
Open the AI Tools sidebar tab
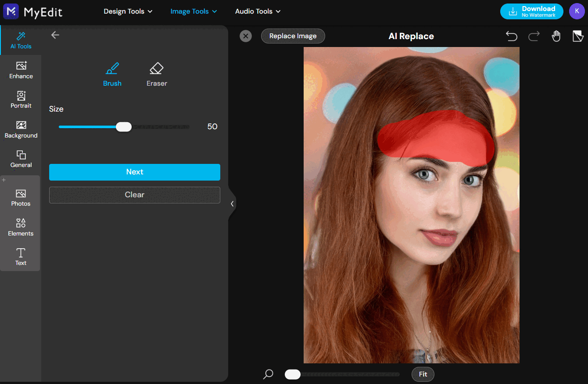coord(21,40)
